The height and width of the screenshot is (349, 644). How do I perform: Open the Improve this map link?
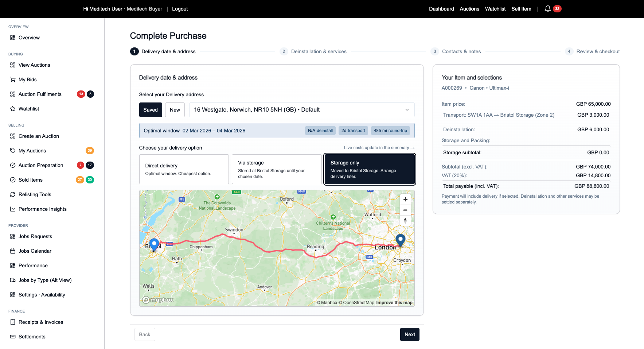click(394, 303)
